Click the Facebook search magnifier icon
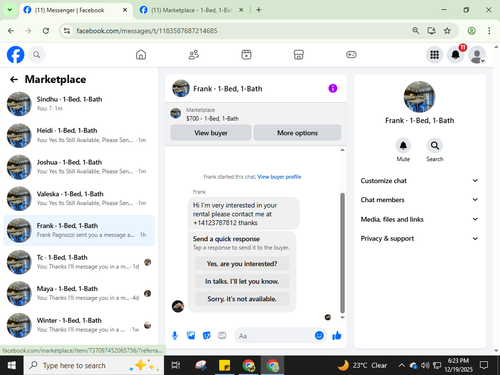Image resolution: width=500 pixels, height=375 pixels. (37, 55)
